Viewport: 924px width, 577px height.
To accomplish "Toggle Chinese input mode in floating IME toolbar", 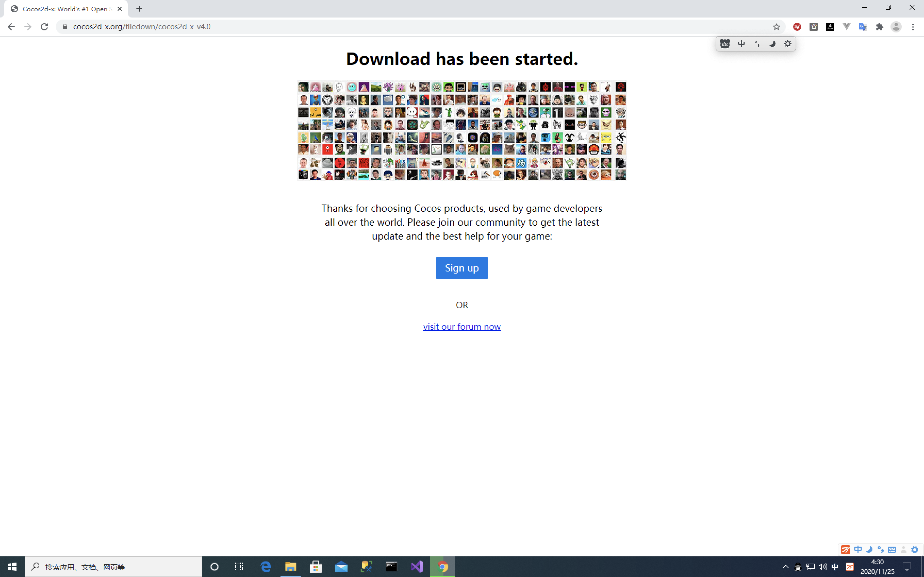I will [741, 44].
